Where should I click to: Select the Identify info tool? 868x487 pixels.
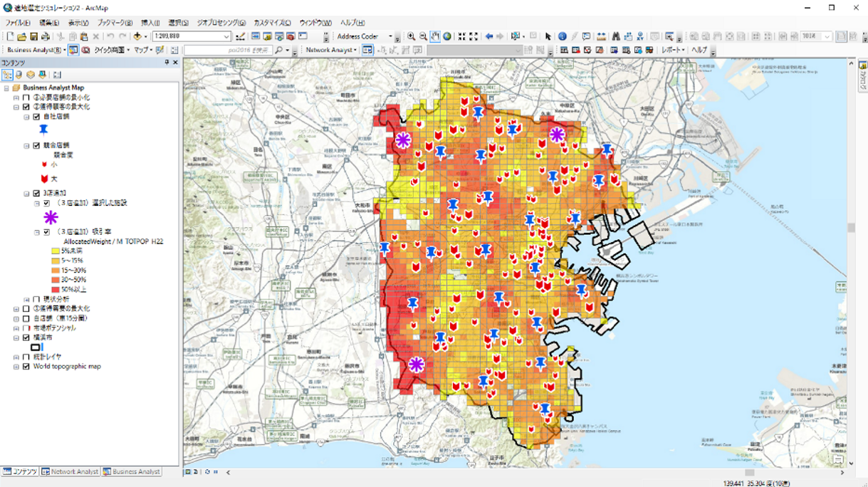tap(562, 36)
